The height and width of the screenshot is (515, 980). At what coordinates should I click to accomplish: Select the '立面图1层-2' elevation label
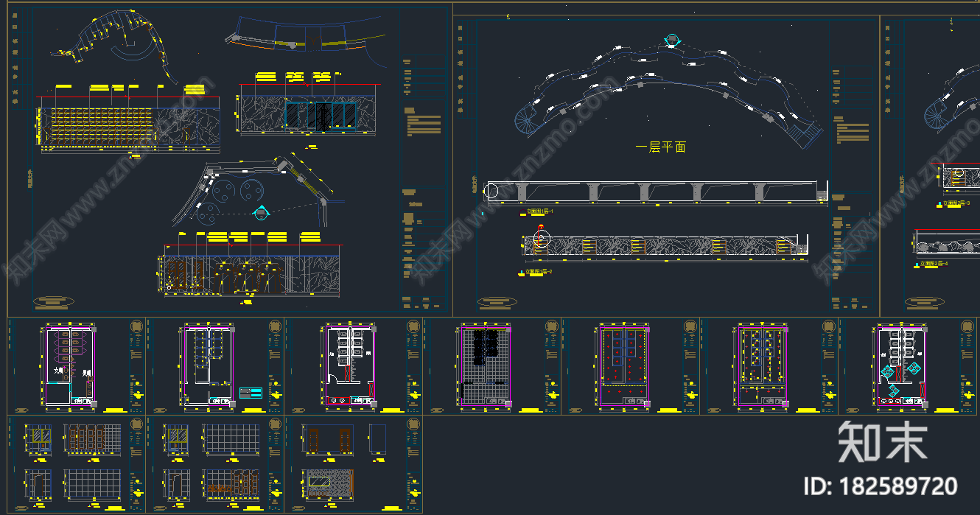point(540,271)
